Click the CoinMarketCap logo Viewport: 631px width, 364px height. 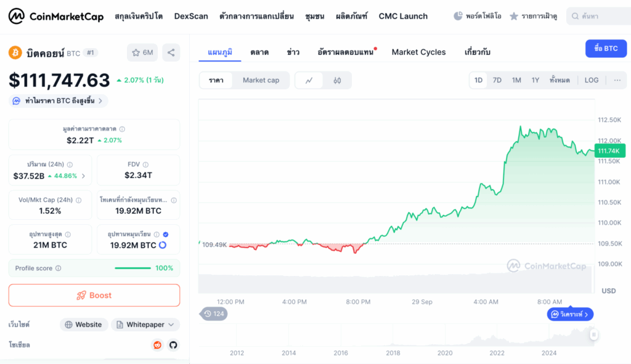click(56, 16)
